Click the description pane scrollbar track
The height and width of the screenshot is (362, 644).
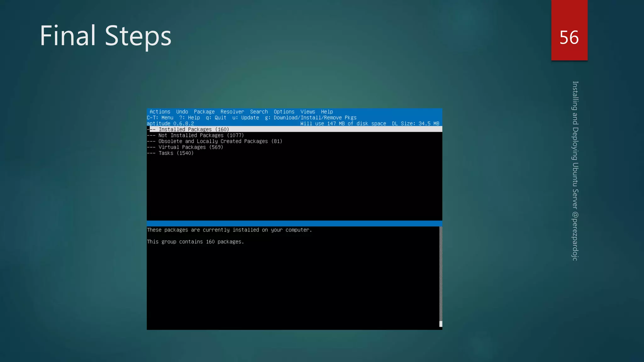(x=441, y=273)
